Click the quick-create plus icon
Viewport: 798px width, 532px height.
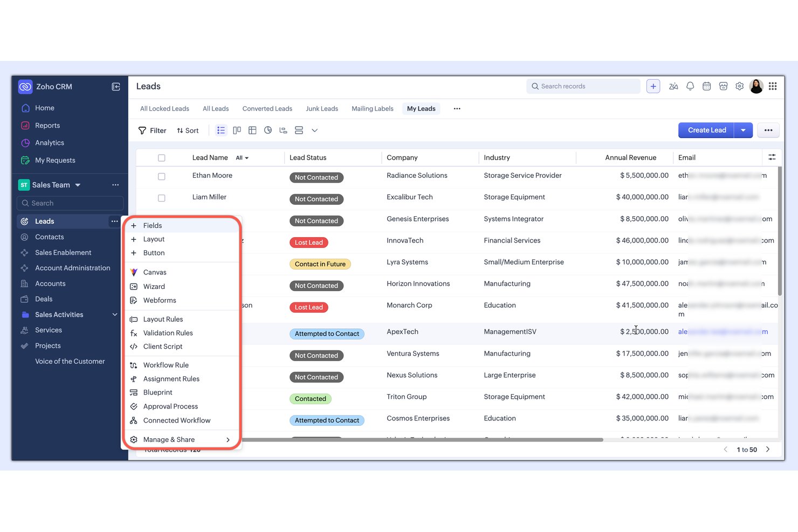[653, 86]
